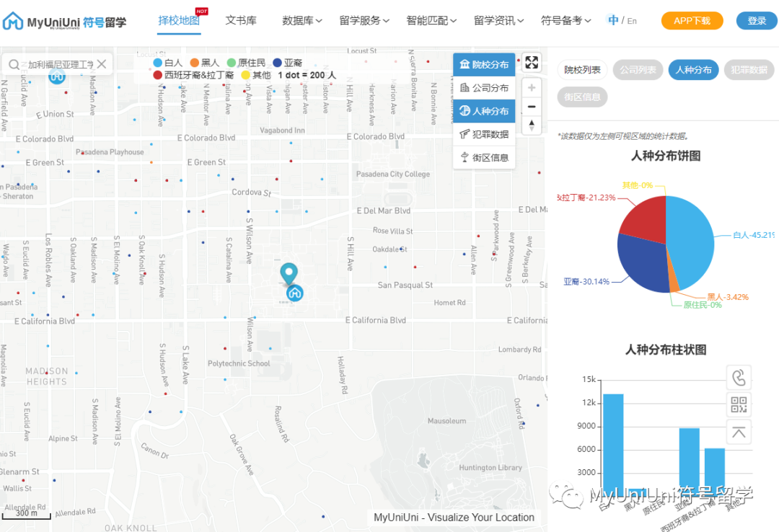Click the phone contact icon beside bar chart

739,376
